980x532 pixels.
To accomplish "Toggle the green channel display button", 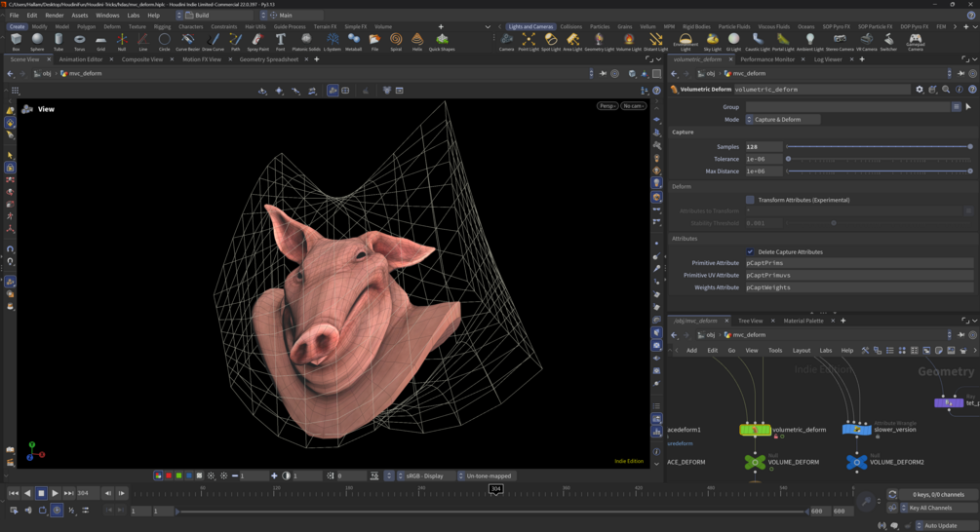I will [178, 475].
